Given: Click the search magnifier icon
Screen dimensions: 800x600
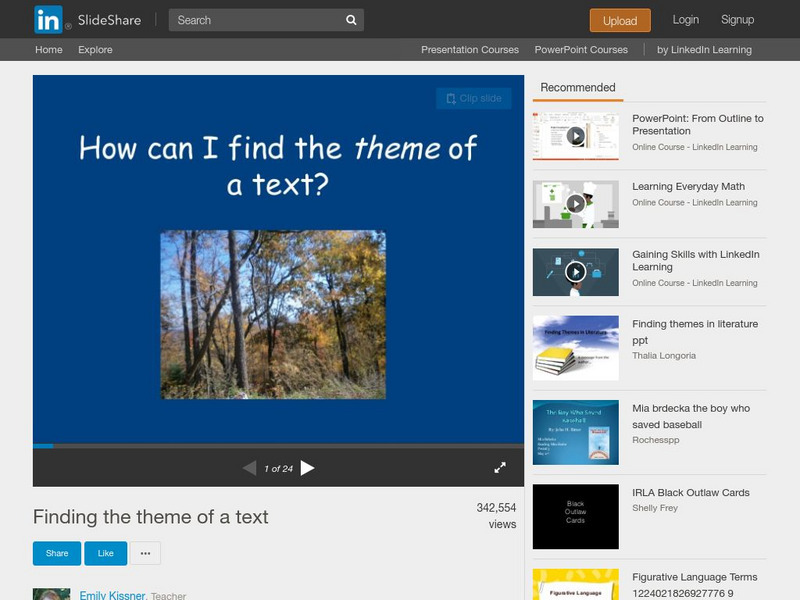Looking at the screenshot, I should click(351, 20).
